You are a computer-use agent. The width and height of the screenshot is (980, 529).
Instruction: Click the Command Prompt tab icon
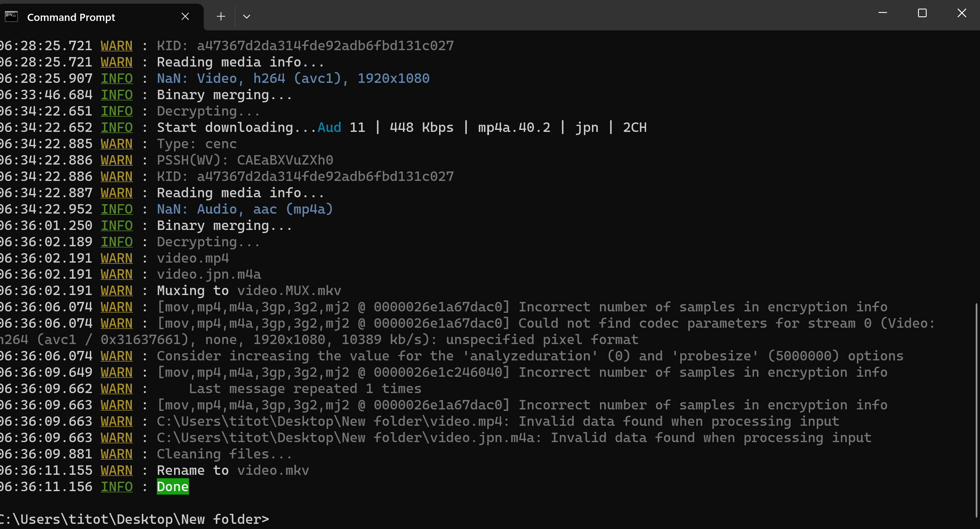(x=11, y=17)
